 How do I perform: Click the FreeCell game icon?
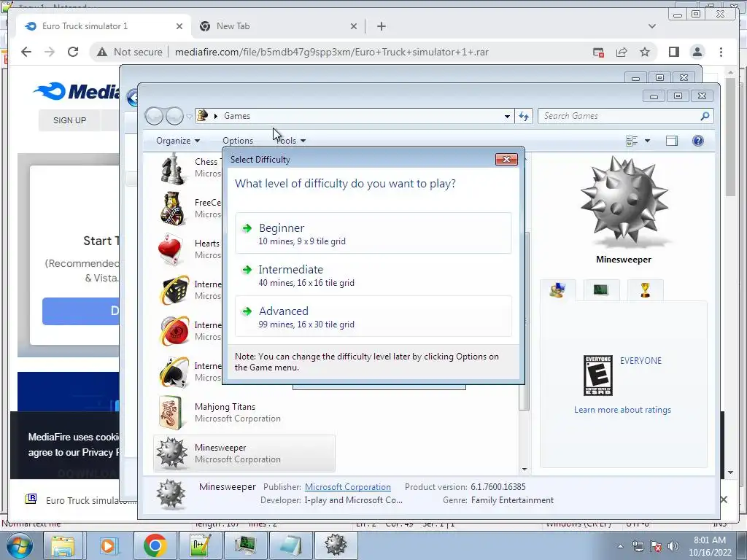(x=172, y=208)
